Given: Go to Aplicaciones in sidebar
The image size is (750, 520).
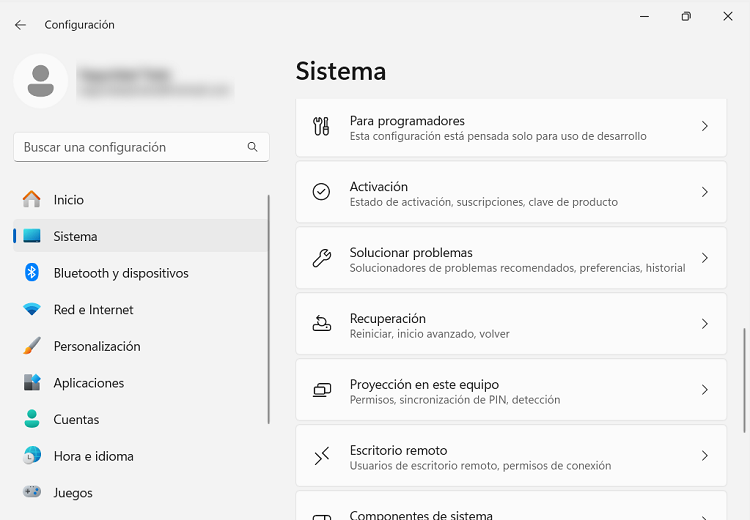Looking at the screenshot, I should click(x=88, y=383).
